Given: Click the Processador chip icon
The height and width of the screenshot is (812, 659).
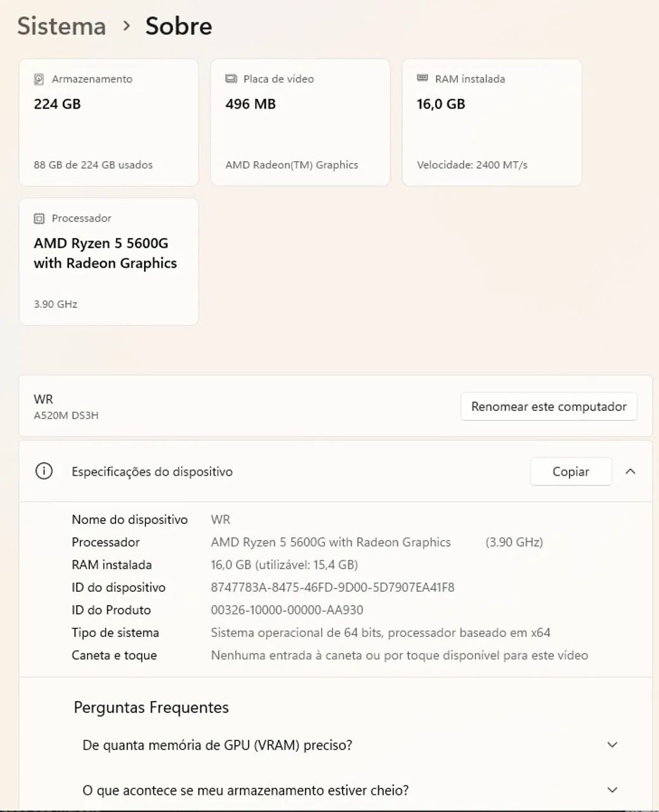Looking at the screenshot, I should pyautogui.click(x=40, y=218).
